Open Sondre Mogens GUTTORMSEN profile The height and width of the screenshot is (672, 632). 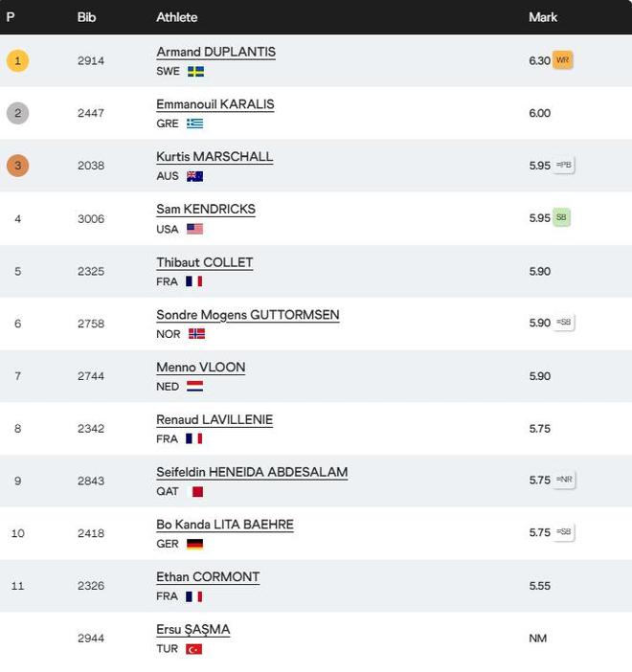[247, 315]
